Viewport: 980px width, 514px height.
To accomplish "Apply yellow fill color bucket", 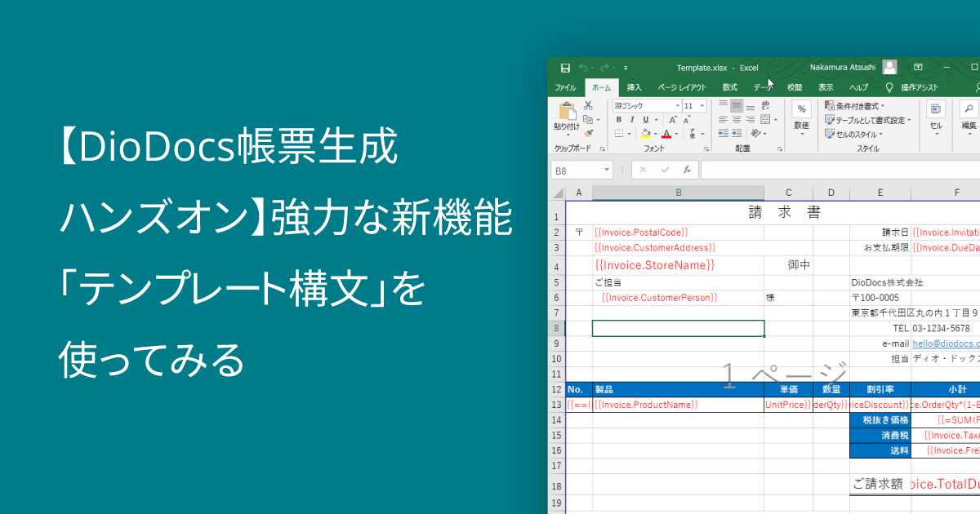I will click(645, 134).
